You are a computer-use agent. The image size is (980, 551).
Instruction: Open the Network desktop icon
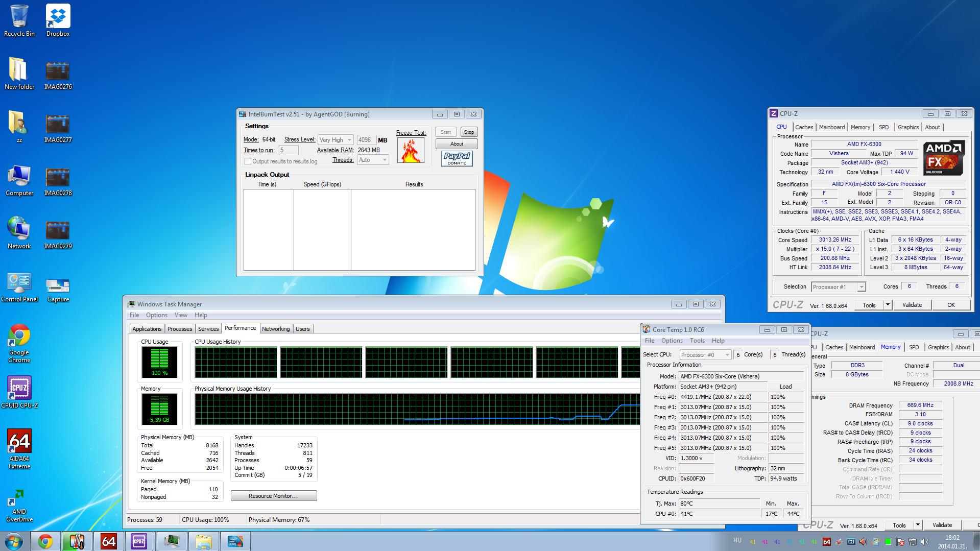[19, 233]
